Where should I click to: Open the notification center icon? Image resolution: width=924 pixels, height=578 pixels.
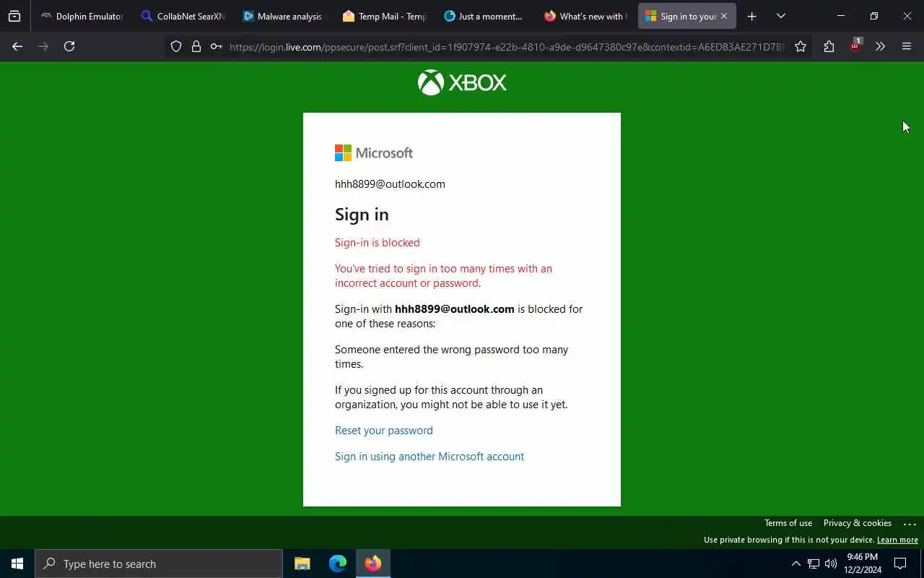coord(900,564)
